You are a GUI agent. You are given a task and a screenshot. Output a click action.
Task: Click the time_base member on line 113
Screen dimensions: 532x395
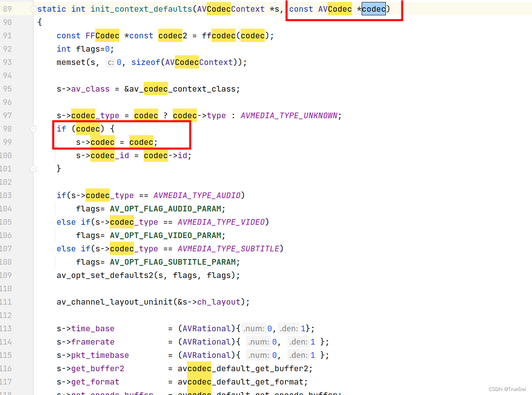coord(93,328)
